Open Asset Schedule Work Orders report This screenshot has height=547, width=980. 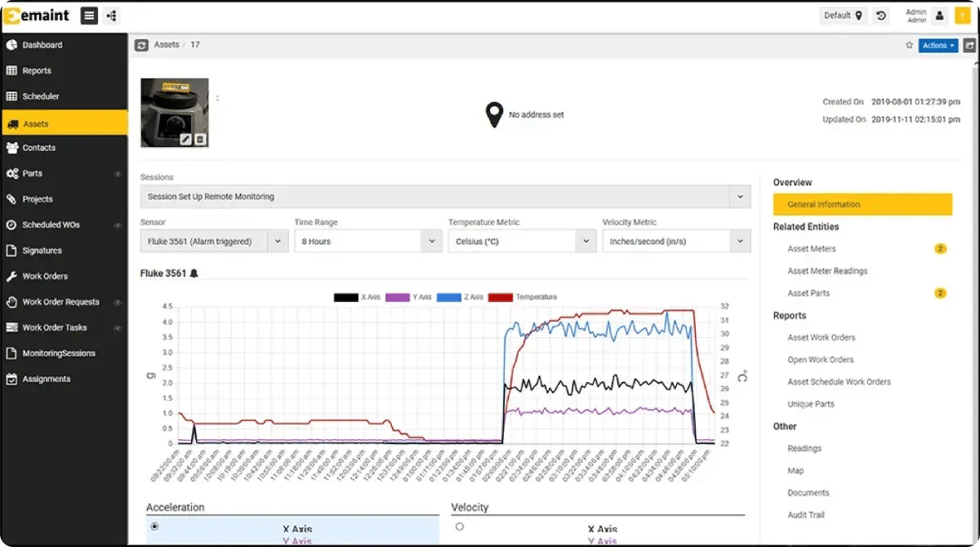[x=839, y=381]
